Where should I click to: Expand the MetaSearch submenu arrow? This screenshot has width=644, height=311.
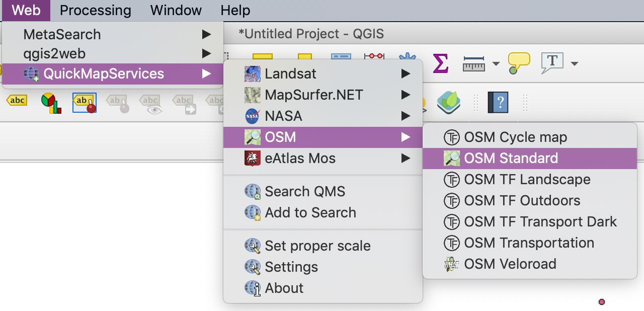click(x=206, y=34)
